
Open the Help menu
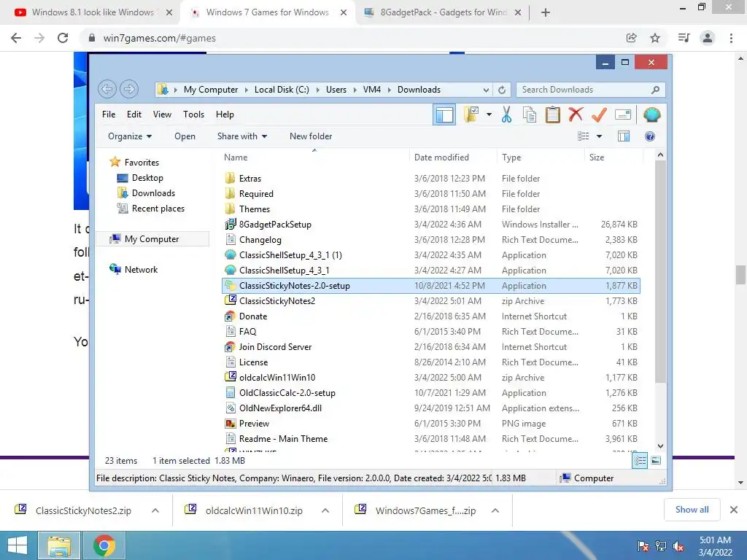[225, 114]
